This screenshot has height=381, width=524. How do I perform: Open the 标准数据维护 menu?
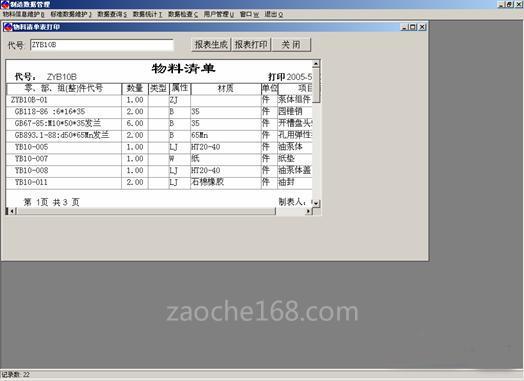coord(71,14)
